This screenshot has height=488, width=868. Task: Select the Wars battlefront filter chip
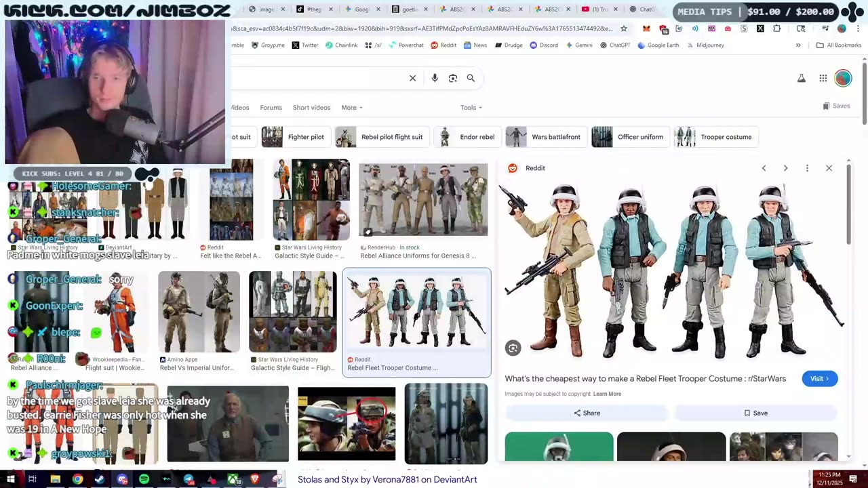click(546, 137)
